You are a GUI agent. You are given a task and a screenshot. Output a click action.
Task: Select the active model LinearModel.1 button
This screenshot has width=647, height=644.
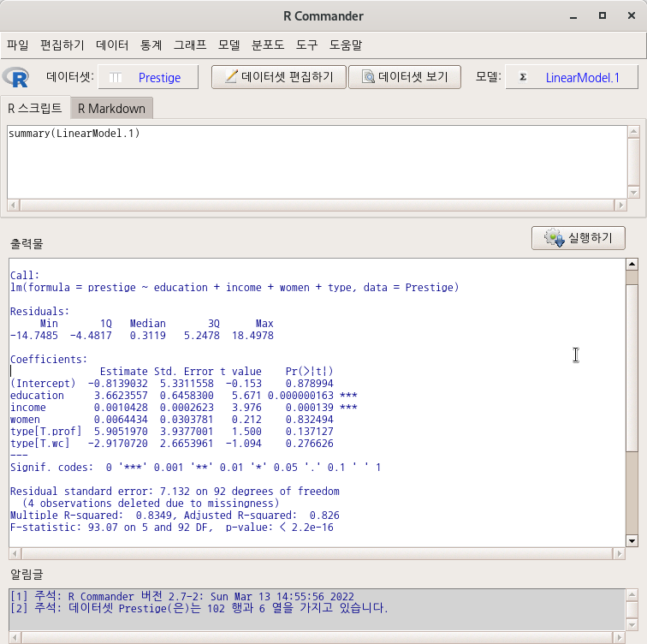click(572, 77)
